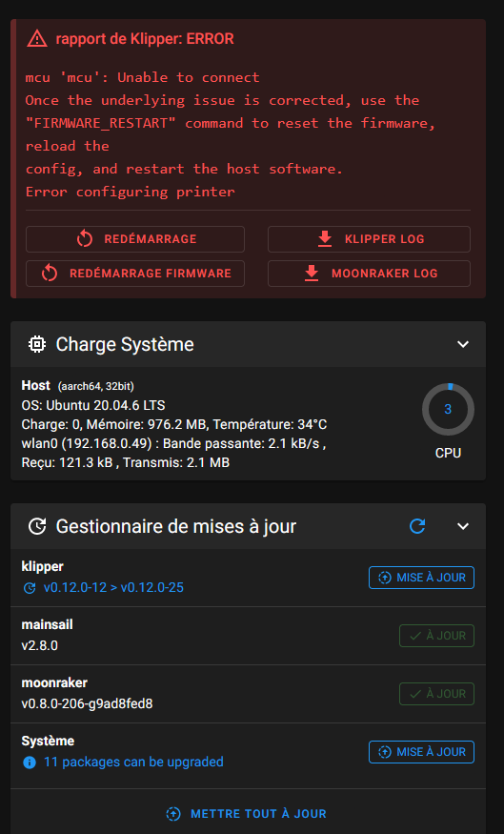
Task: Collapse the Charge Système panel
Action: tap(463, 344)
